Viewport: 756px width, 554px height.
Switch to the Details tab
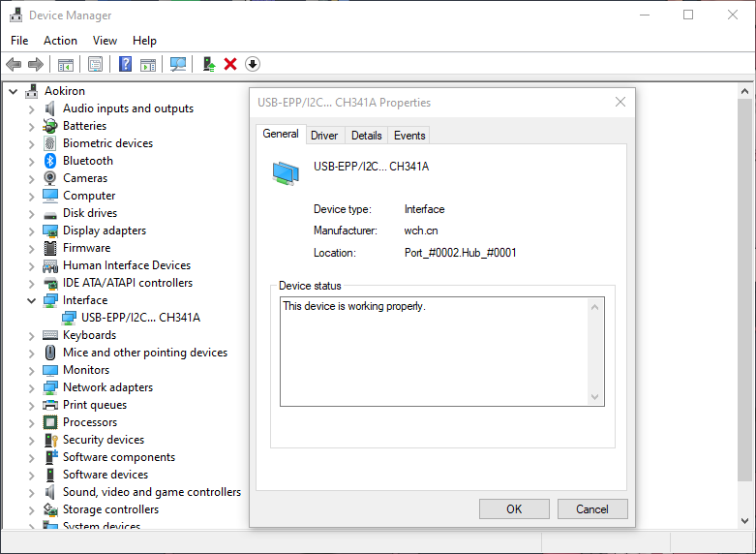point(367,136)
